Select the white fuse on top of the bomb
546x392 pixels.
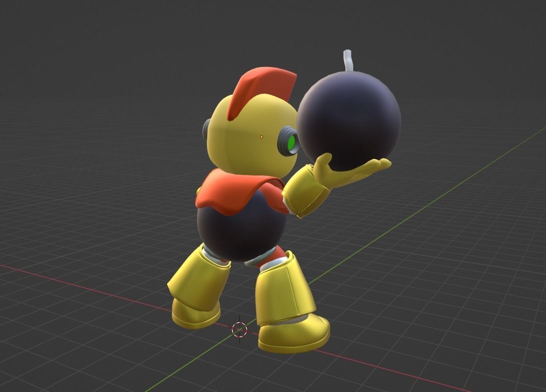(348, 60)
